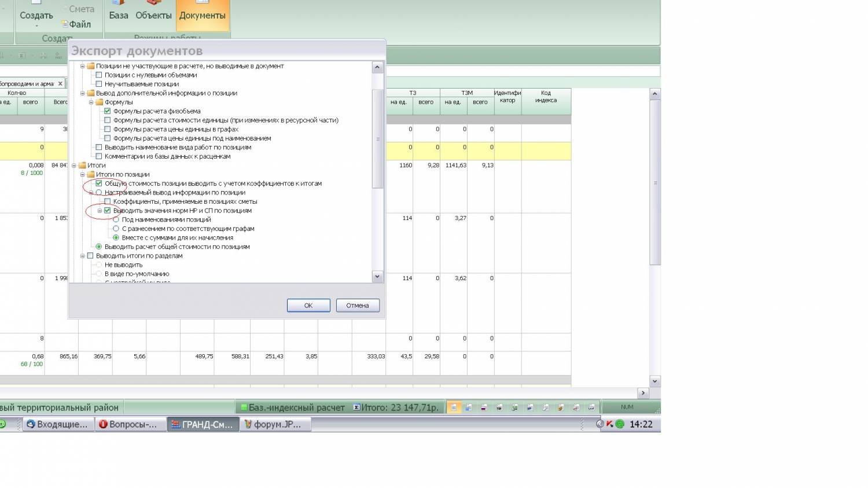This screenshot has width=868, height=488.
Task: Click the folder icon beside Итоги по позиции
Action: (x=90, y=174)
